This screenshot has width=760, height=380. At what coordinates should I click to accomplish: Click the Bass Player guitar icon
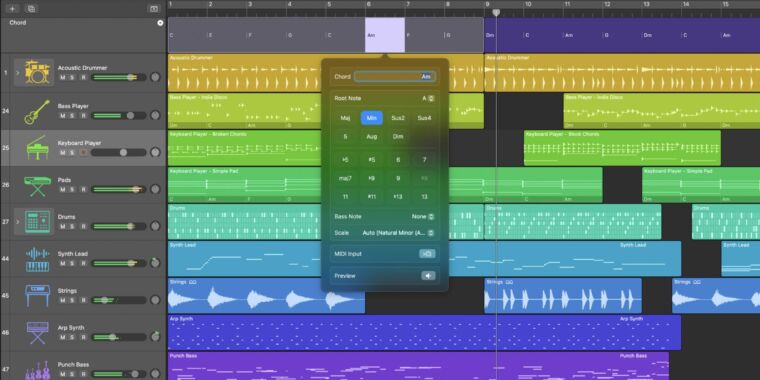point(37,111)
